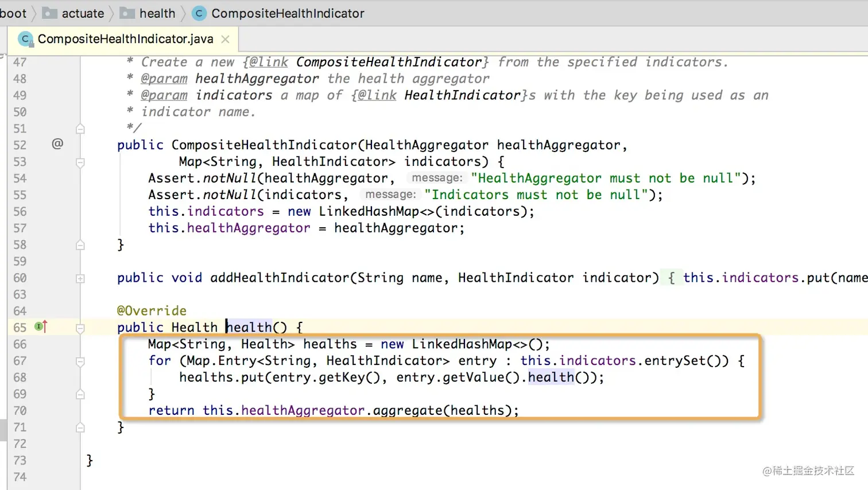This screenshot has width=868, height=490.
Task: Click 'LinkedHashMap' on line 56
Action: [369, 212]
